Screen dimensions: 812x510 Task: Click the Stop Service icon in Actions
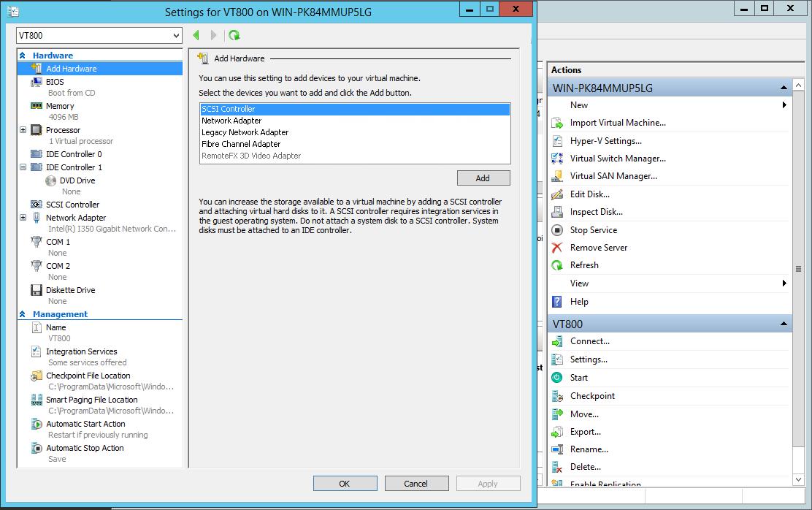[556, 229]
